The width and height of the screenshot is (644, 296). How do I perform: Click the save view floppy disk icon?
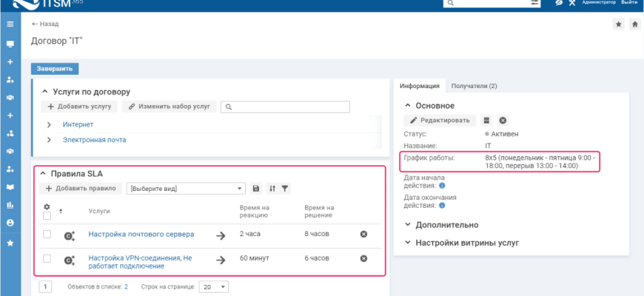256,189
